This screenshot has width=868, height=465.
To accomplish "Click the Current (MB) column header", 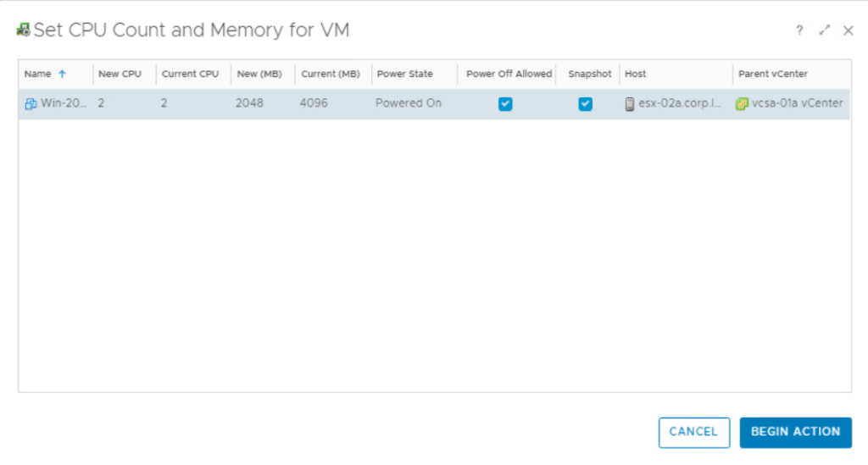I will pyautogui.click(x=331, y=75).
